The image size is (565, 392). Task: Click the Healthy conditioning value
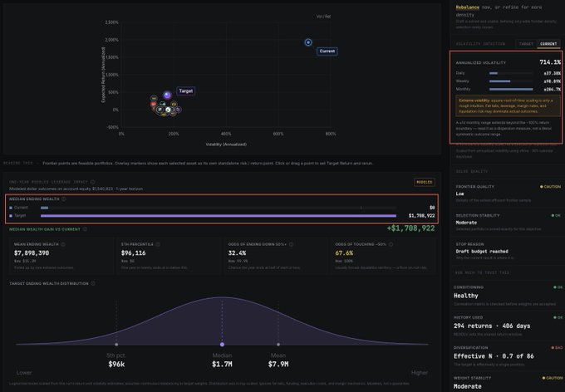click(466, 296)
